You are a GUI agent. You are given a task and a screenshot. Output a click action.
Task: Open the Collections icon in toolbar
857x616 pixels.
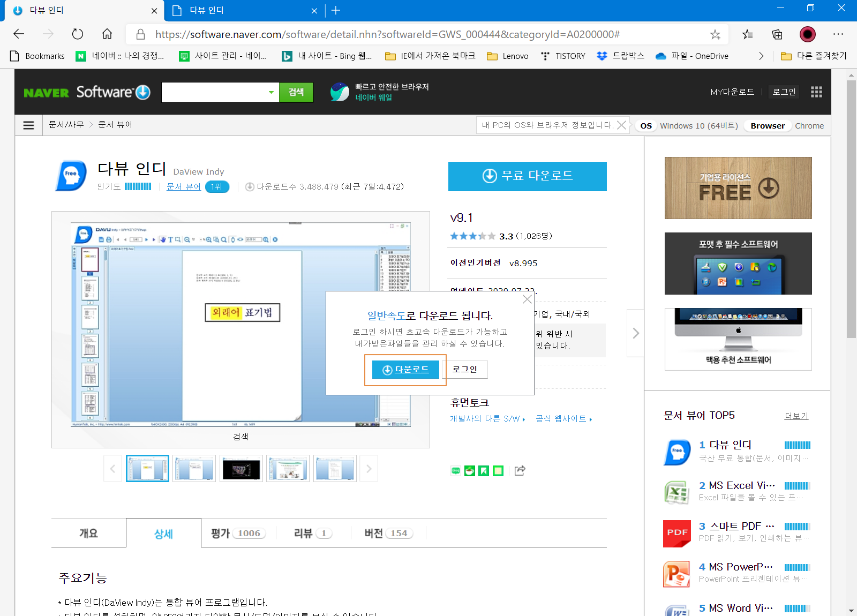(x=777, y=34)
